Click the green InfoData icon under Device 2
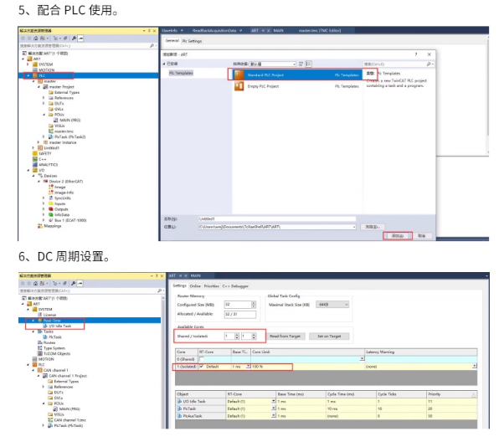The width and height of the screenshot is (504, 447). [x=51, y=214]
